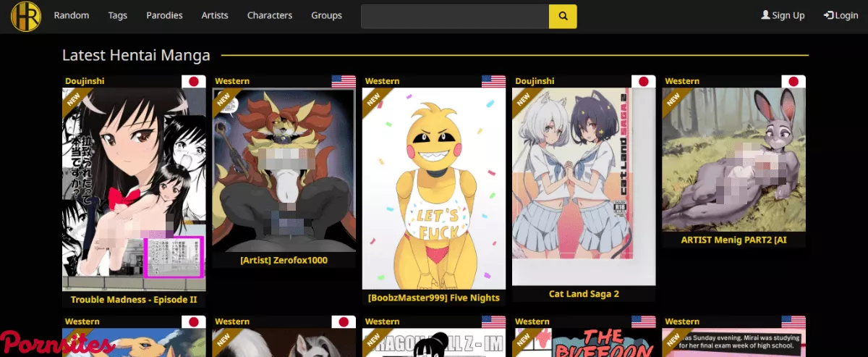This screenshot has width=868, height=357.
Task: Go to the Tags menu item
Action: coord(118,15)
